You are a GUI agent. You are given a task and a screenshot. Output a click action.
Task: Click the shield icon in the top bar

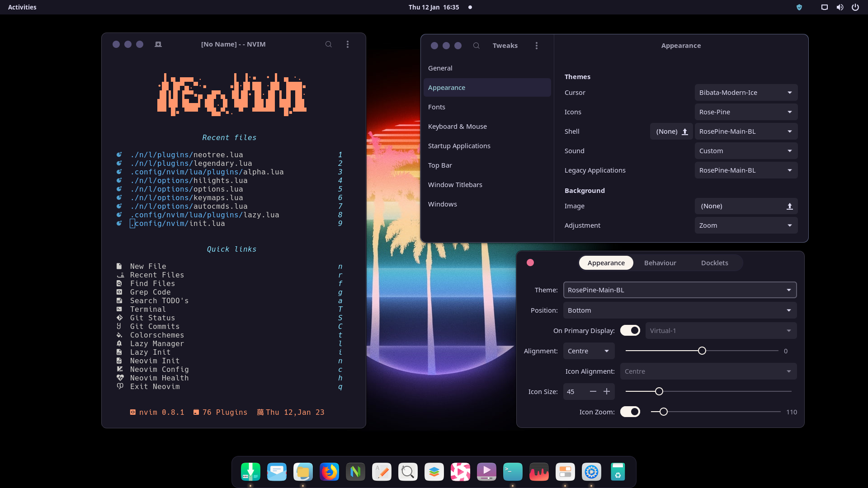click(x=799, y=7)
